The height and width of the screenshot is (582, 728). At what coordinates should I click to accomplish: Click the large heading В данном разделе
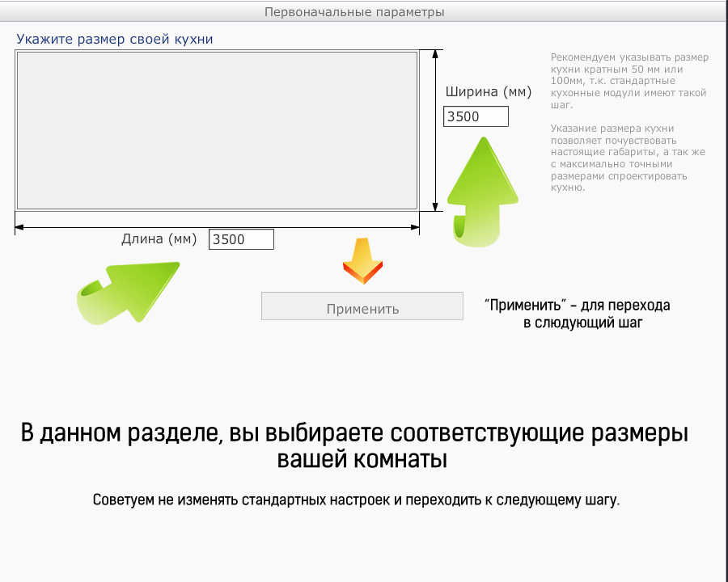pos(354,445)
